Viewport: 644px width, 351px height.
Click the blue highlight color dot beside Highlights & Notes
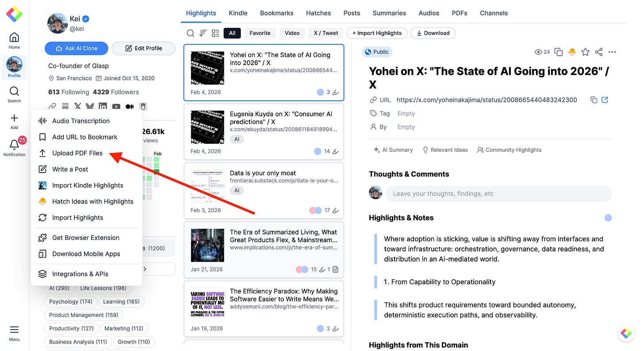(608, 218)
